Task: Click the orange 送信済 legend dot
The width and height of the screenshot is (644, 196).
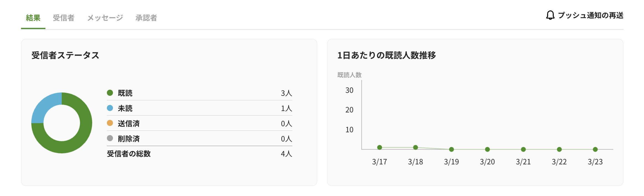Action: coord(110,123)
